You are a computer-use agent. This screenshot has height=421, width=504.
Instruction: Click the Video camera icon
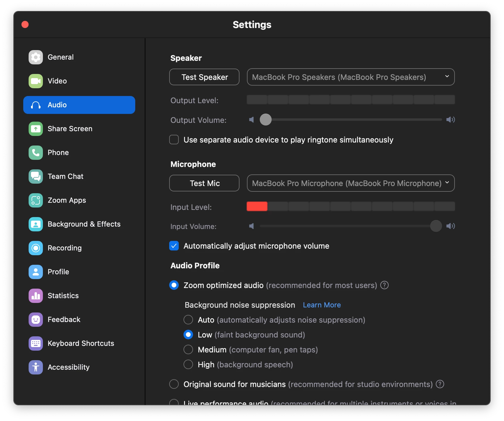point(36,81)
